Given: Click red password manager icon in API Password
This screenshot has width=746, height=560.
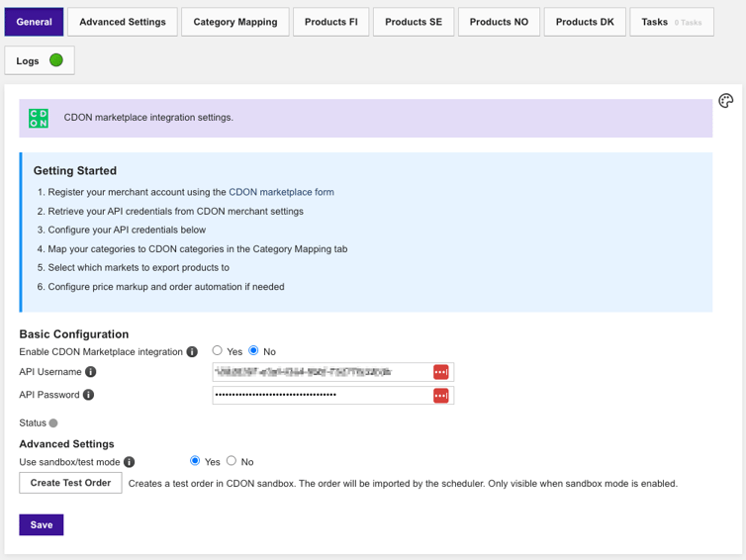Looking at the screenshot, I should [441, 395].
